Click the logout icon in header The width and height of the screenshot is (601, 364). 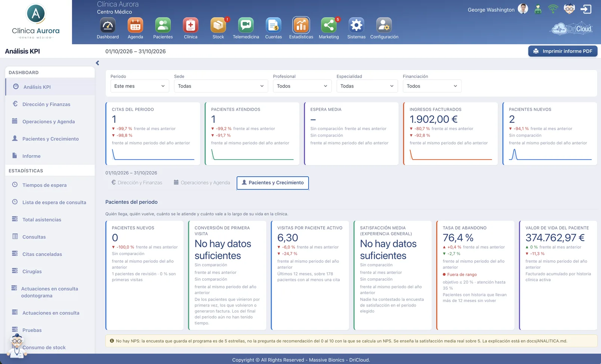[x=586, y=9]
